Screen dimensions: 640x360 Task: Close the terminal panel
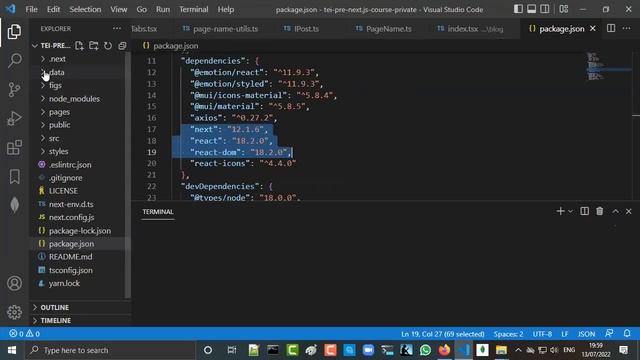pyautogui.click(x=629, y=211)
